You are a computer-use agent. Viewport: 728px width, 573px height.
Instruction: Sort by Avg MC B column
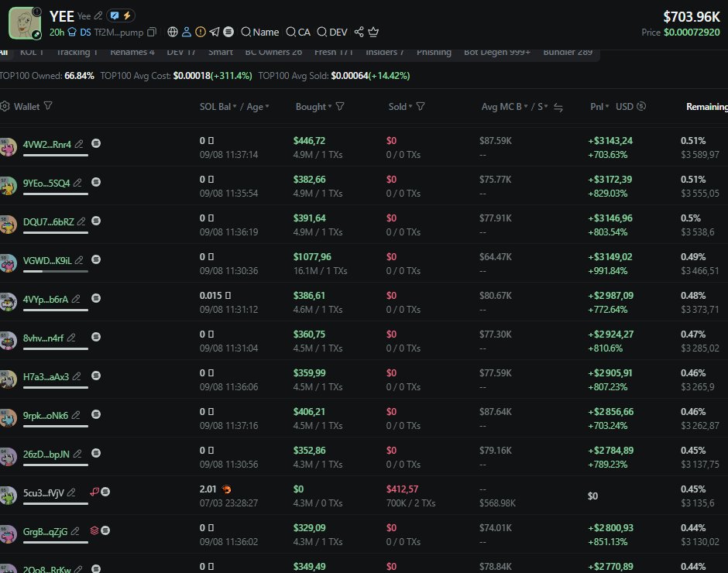504,106
